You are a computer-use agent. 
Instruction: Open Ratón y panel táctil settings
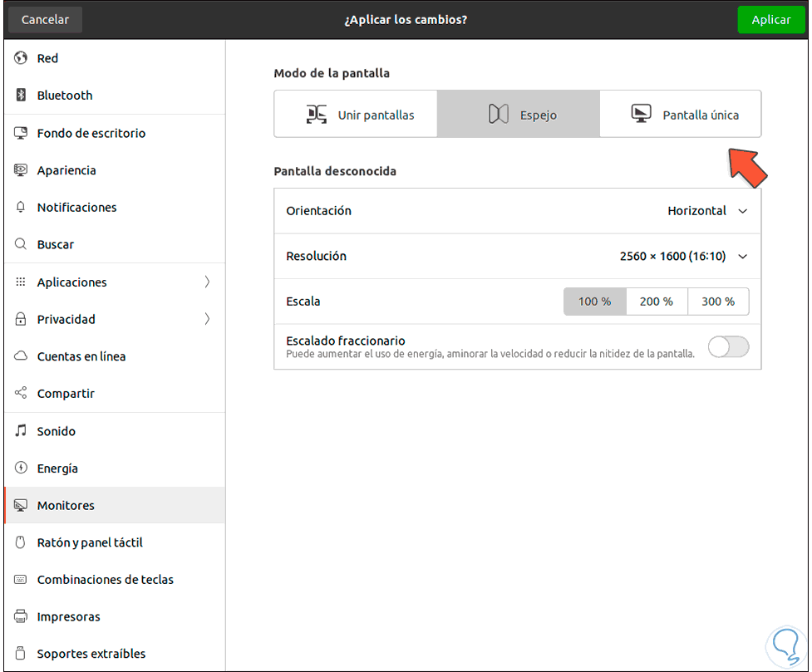115,542
